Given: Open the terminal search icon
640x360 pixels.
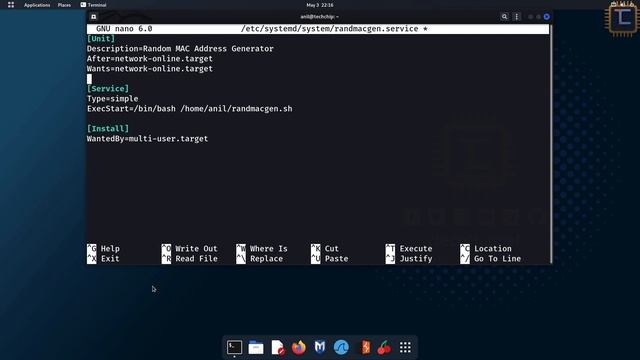Looking at the screenshot, I should point(504,17).
